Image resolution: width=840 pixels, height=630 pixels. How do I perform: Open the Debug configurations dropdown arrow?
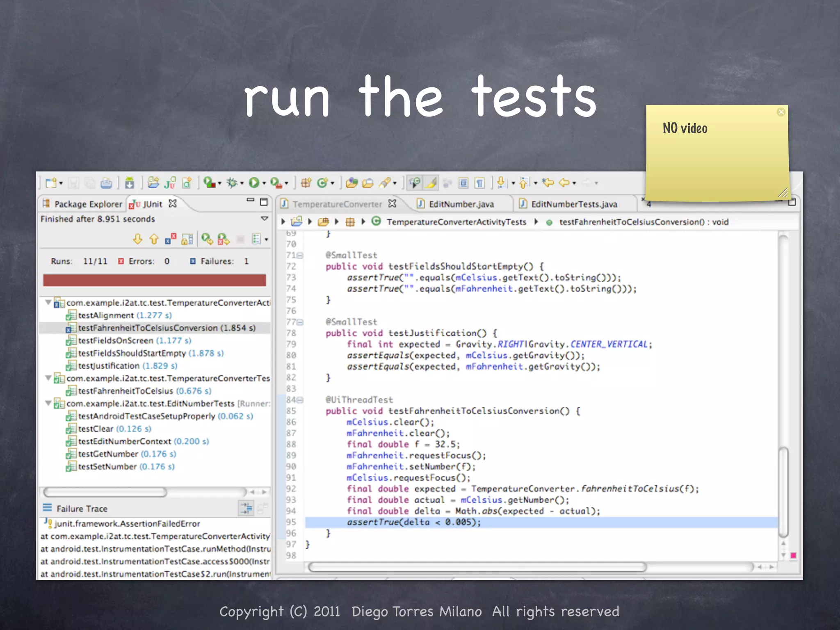(x=242, y=183)
